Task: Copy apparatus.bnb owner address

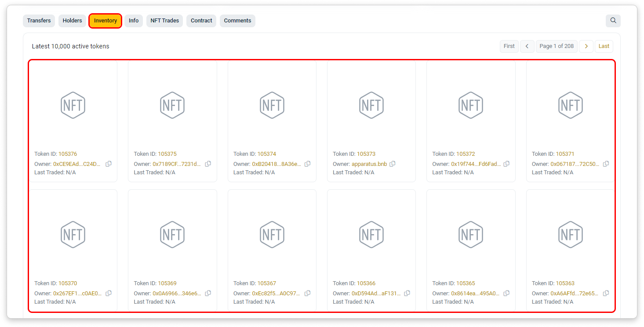Action: [393, 164]
